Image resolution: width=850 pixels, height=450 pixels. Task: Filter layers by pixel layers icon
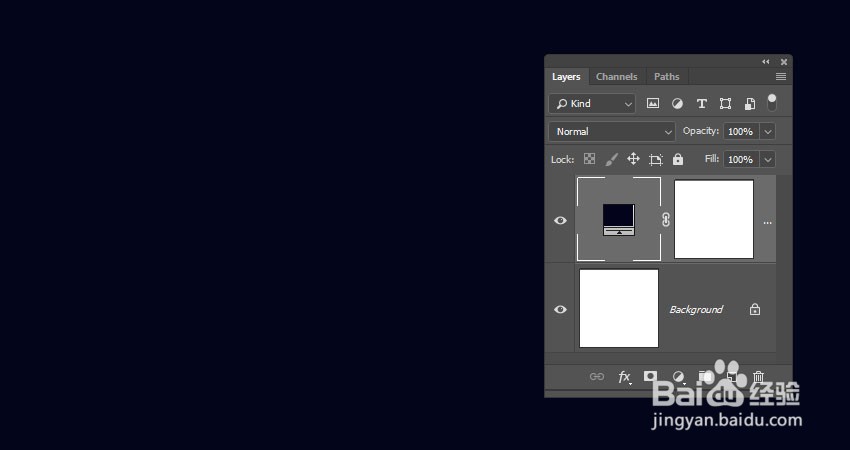pos(653,104)
